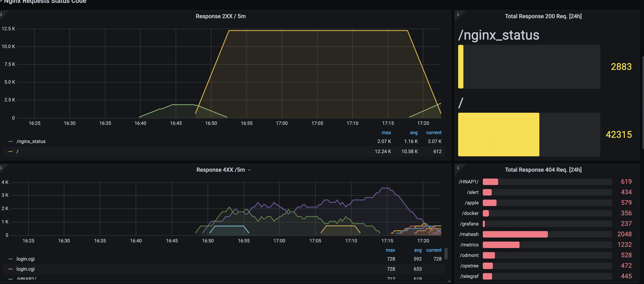Click green color line beside first login.cgi
This screenshot has width=644, height=284.
10,259
